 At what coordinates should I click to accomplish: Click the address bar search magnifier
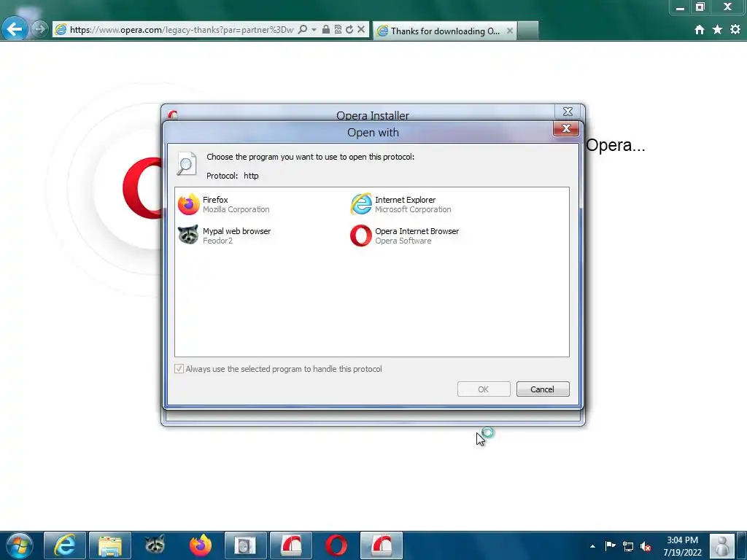point(302,29)
